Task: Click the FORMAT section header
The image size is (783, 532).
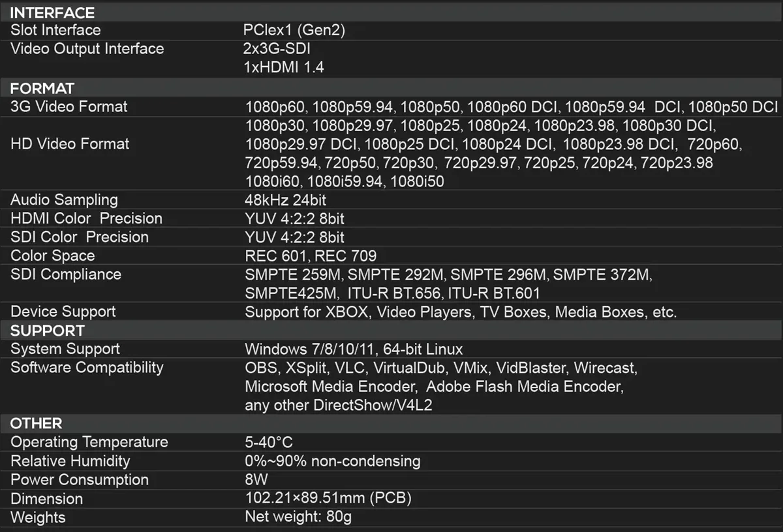Action: [42, 88]
